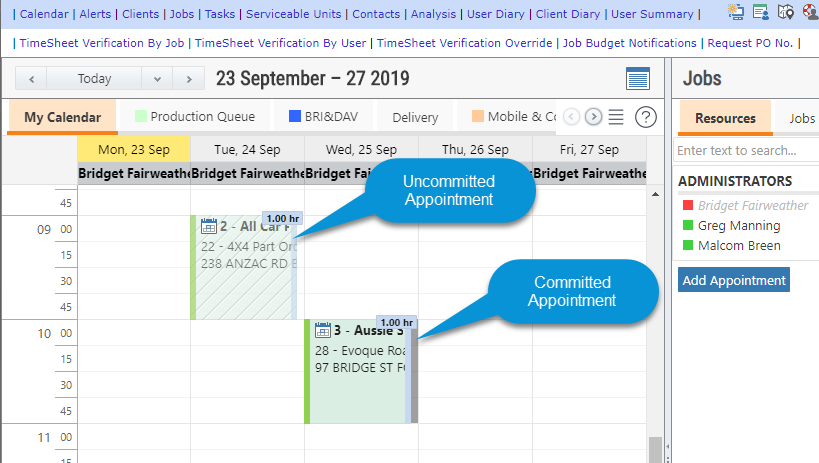Select Malcom Breen in Administrators list

tap(739, 245)
